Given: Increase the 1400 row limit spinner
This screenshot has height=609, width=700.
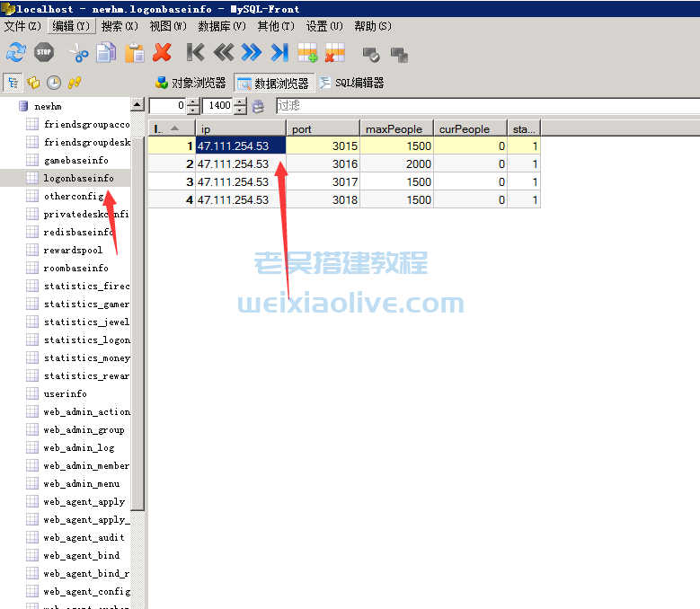Looking at the screenshot, I should pos(240,101).
